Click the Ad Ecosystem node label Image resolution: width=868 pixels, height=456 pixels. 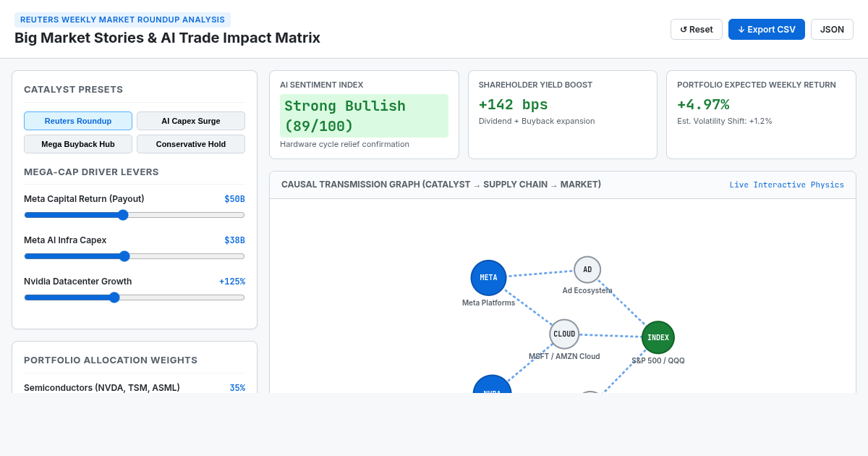pyautogui.click(x=587, y=290)
